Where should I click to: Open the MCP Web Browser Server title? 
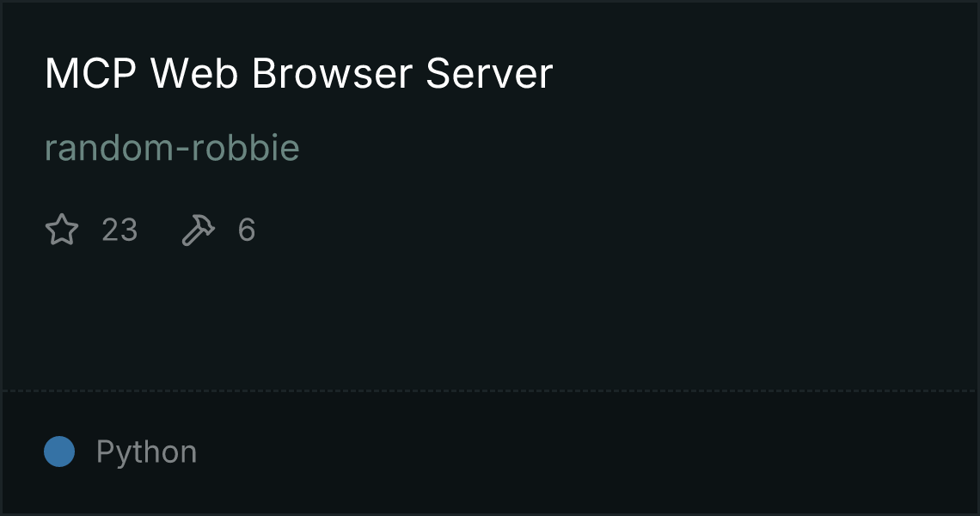tap(299, 73)
